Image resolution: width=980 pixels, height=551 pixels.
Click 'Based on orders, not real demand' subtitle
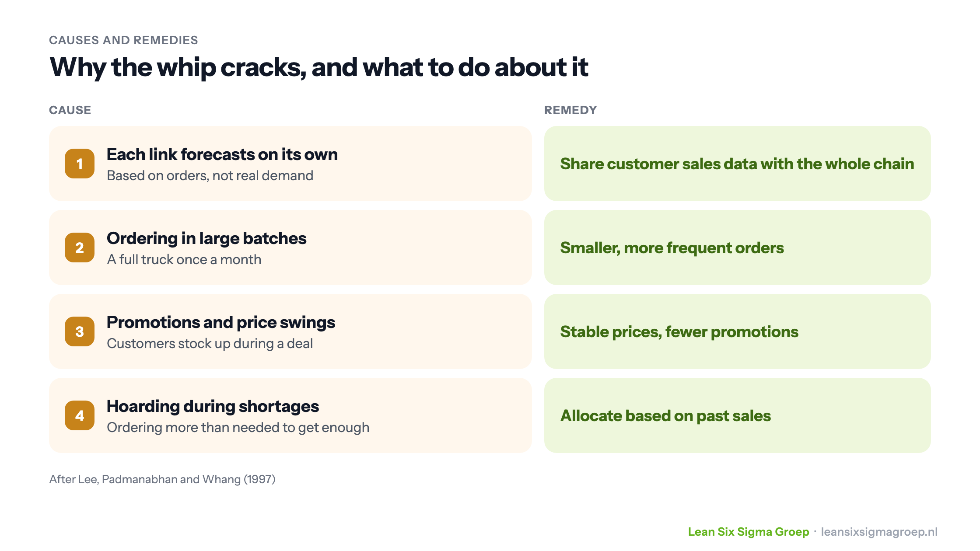click(210, 175)
